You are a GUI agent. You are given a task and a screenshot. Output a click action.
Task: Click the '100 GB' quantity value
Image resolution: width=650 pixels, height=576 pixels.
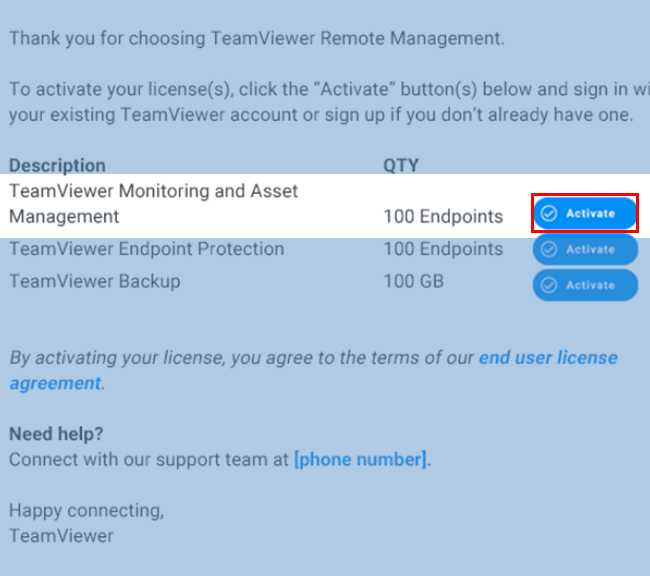coord(414,281)
